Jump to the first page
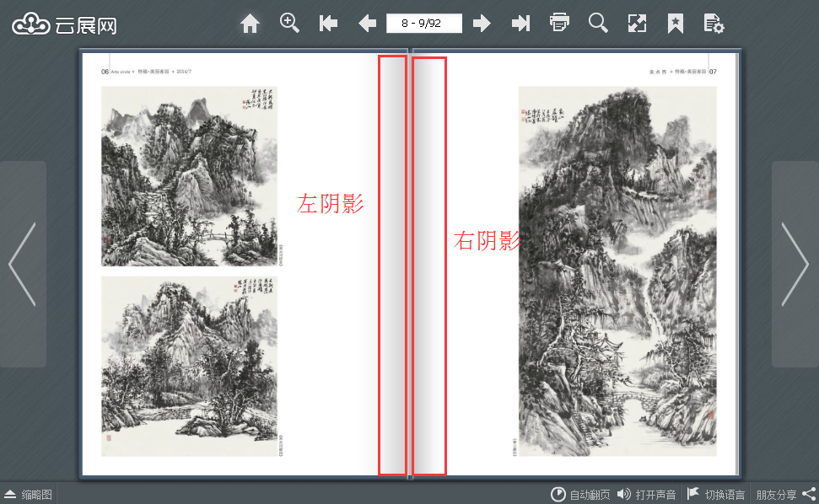The image size is (819, 504). click(328, 24)
